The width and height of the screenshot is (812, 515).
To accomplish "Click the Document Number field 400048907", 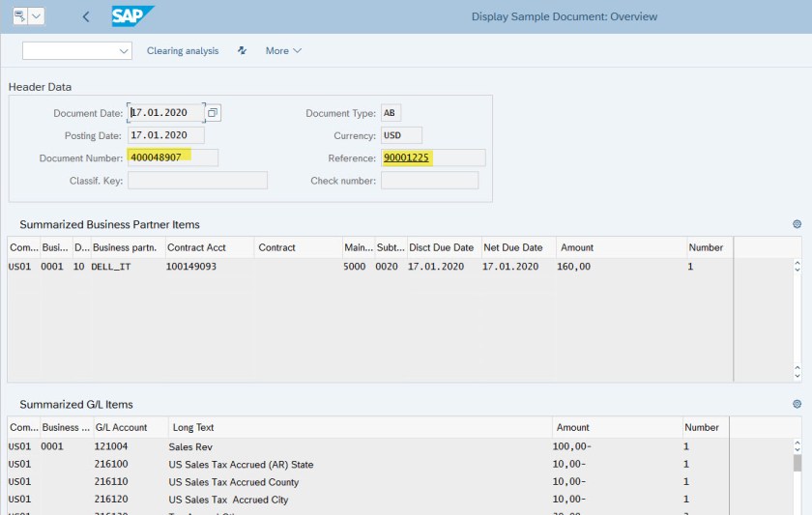I will click(x=172, y=157).
